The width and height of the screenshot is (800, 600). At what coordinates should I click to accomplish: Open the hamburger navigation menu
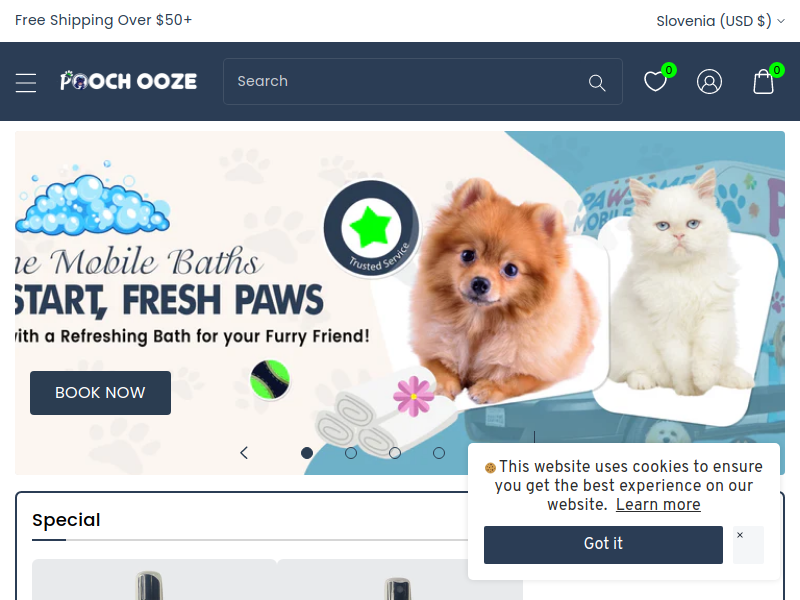pos(26,82)
